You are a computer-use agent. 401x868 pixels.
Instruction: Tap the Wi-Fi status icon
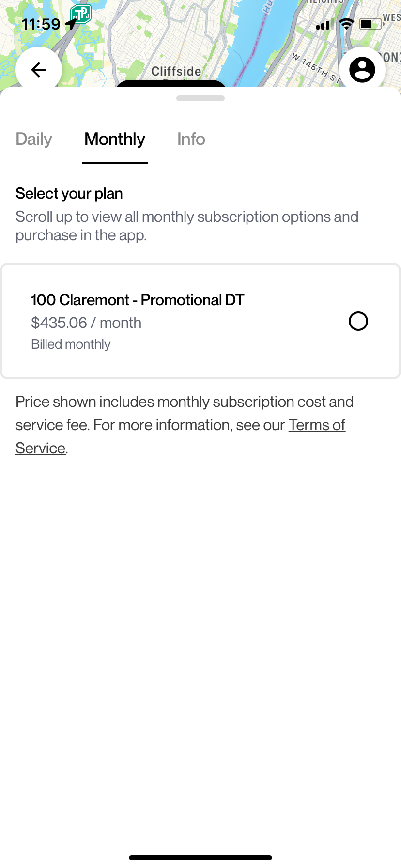point(346,24)
